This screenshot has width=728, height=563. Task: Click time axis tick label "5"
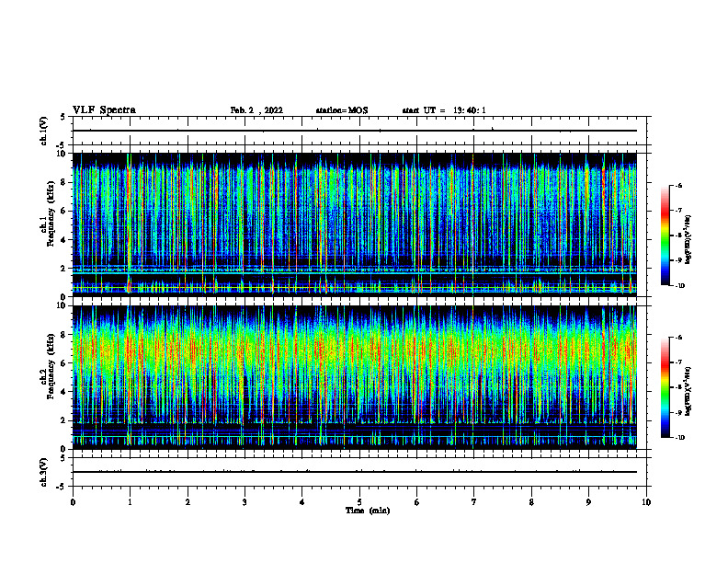point(359,502)
